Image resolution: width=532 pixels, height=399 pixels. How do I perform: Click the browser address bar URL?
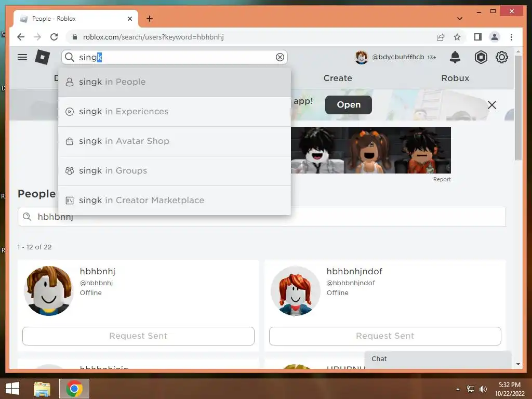tap(153, 37)
